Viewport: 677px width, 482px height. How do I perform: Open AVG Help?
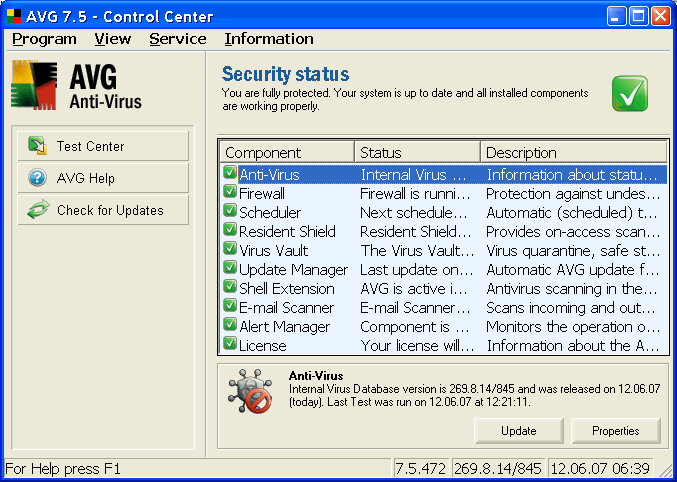[103, 178]
